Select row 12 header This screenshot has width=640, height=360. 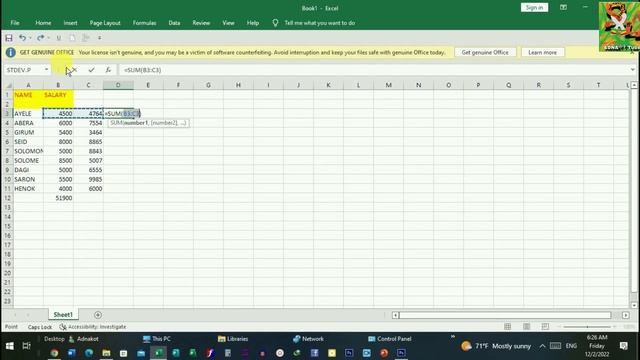[x=7, y=198]
